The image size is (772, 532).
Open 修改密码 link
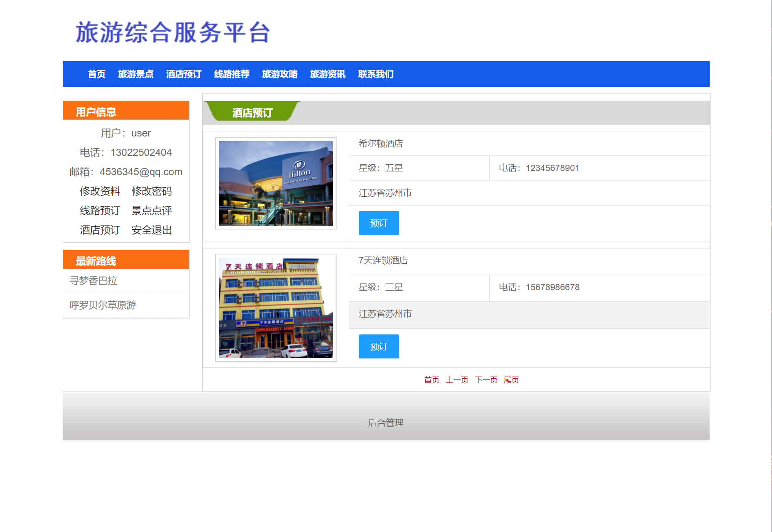152,191
